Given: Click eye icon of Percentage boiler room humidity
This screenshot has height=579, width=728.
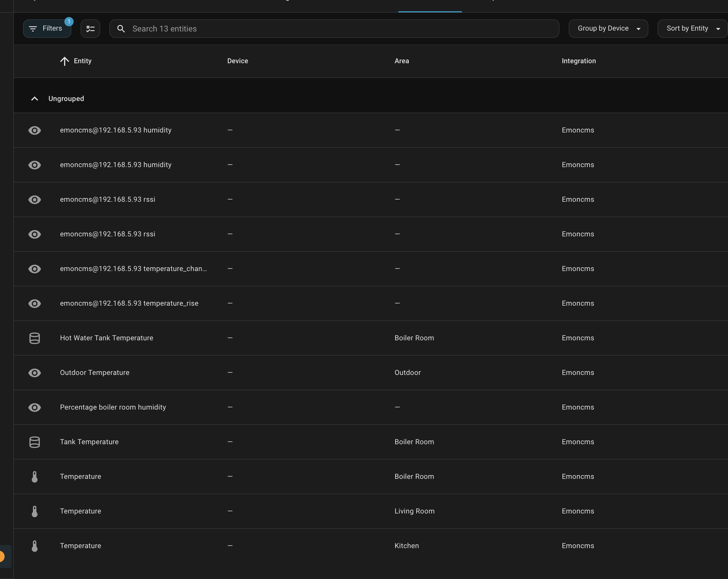Looking at the screenshot, I should coord(34,408).
